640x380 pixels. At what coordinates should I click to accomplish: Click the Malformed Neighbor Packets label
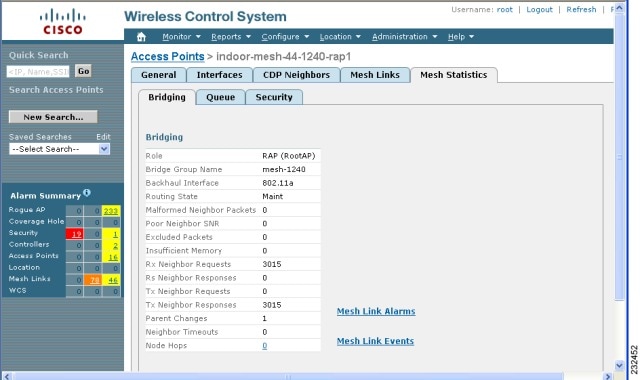(200, 210)
